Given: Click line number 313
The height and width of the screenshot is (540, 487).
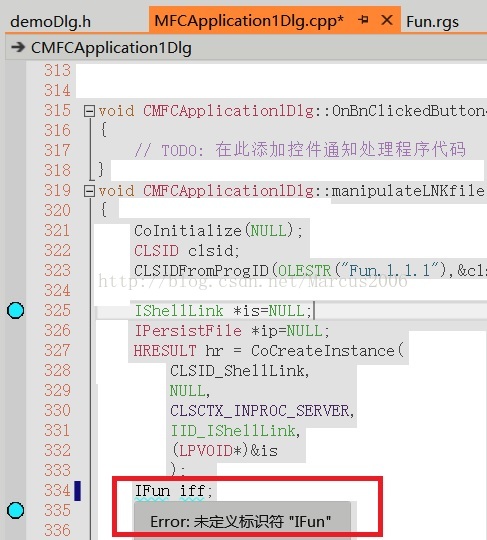Looking at the screenshot, I should point(57,71).
